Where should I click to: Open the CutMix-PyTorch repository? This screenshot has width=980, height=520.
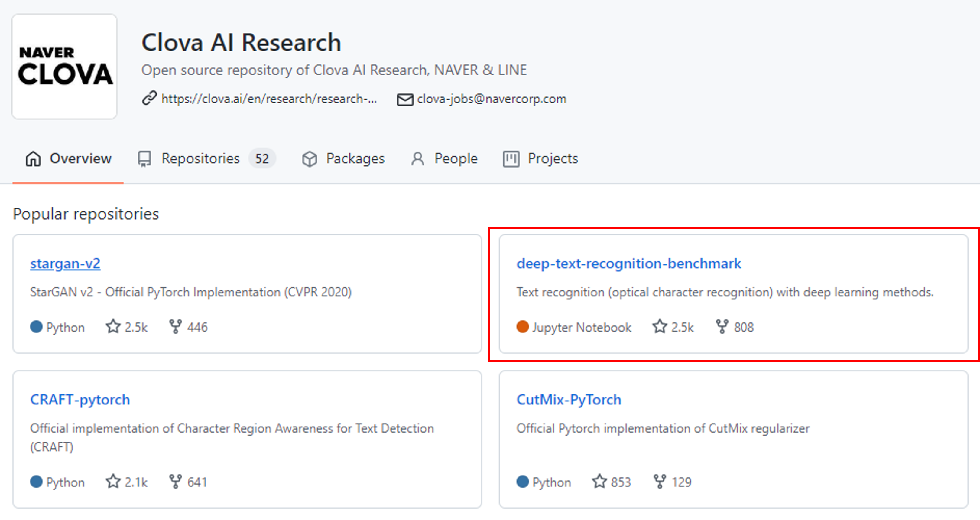click(568, 400)
